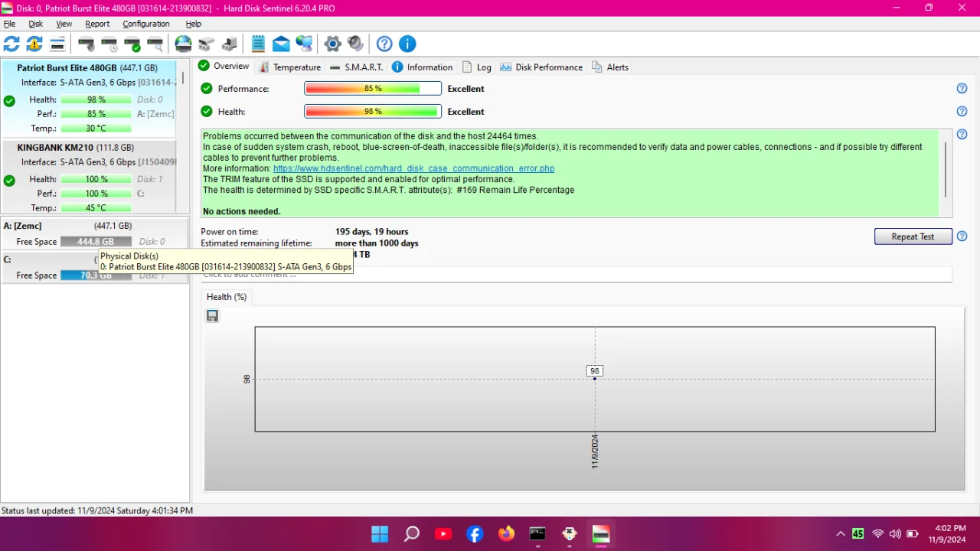The height and width of the screenshot is (551, 980).
Task: Click 'more than 1000 days' lifetime value
Action: 377,243
